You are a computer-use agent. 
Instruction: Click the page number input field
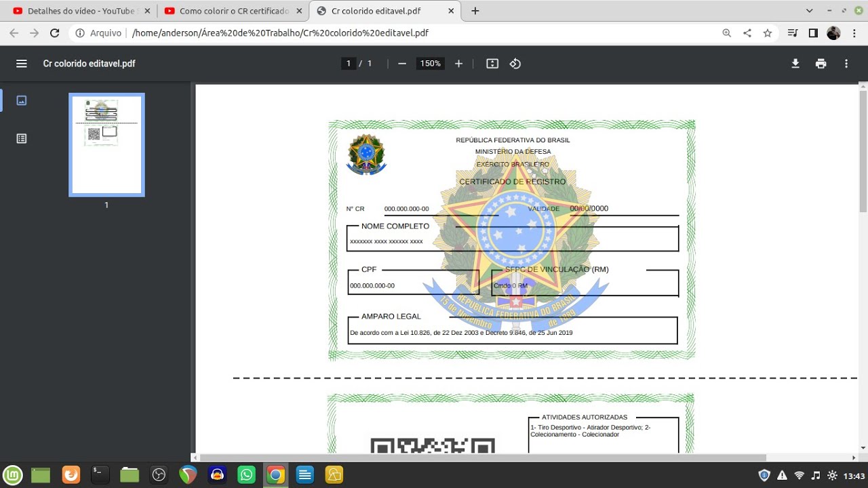(349, 64)
